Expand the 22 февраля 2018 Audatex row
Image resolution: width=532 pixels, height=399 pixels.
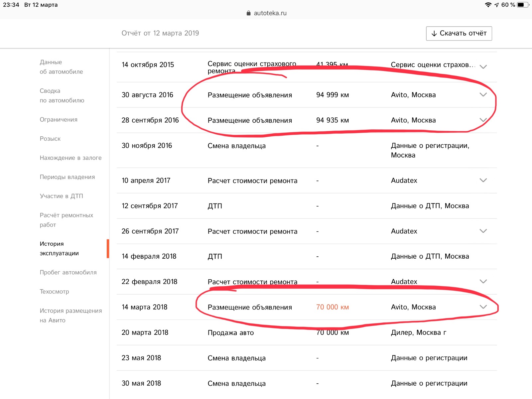pos(483,282)
